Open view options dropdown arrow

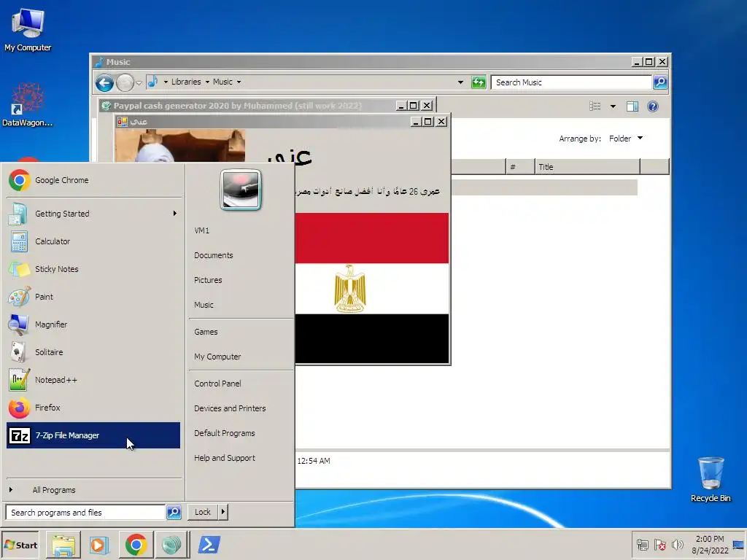(613, 106)
